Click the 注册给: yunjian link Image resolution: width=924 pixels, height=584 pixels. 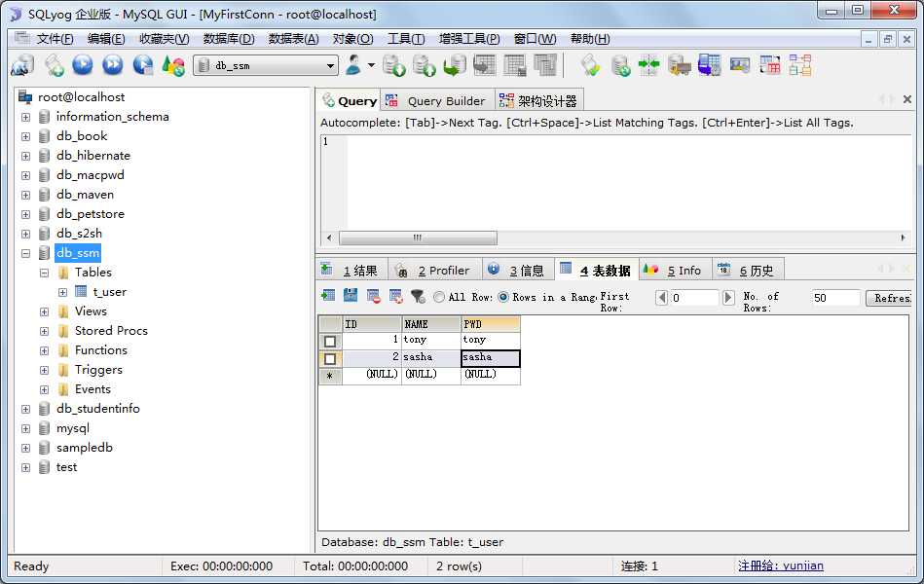coord(780,566)
